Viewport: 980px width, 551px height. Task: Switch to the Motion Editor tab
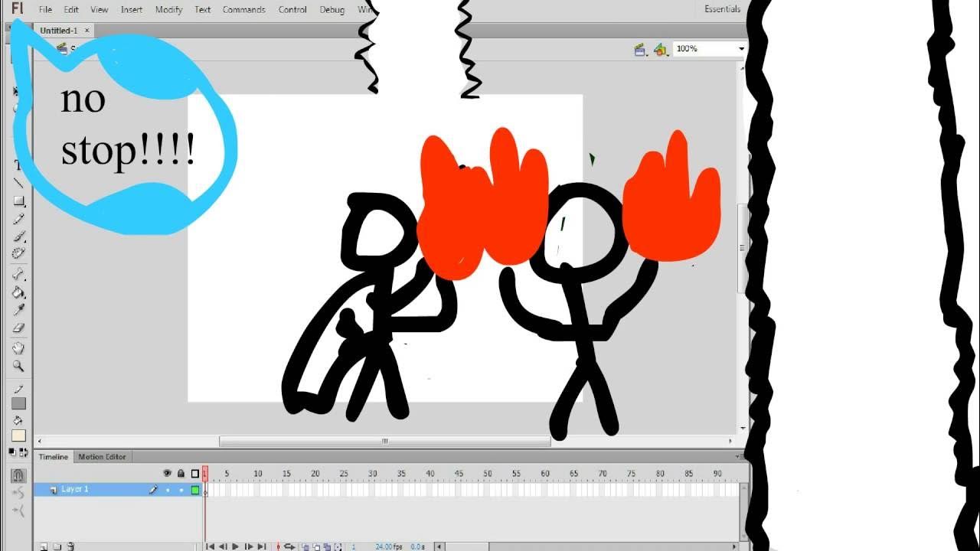pos(102,457)
